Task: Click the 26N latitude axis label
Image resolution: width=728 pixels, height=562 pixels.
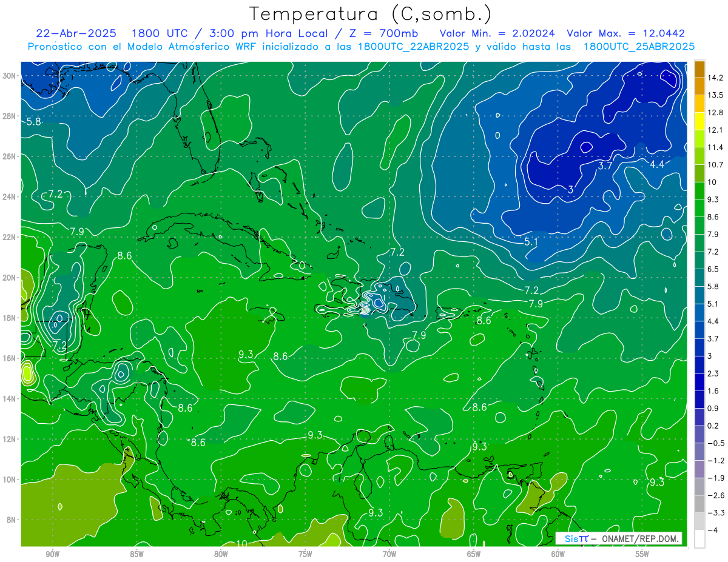Action: click(x=10, y=156)
